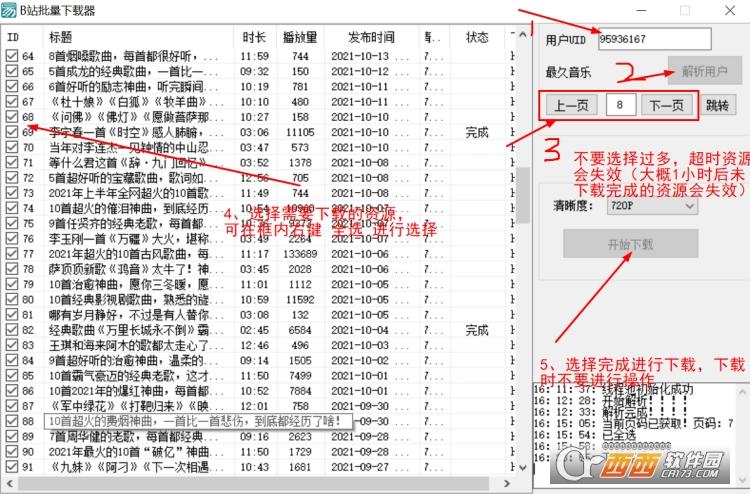Click the 跳转 jump button

717,105
